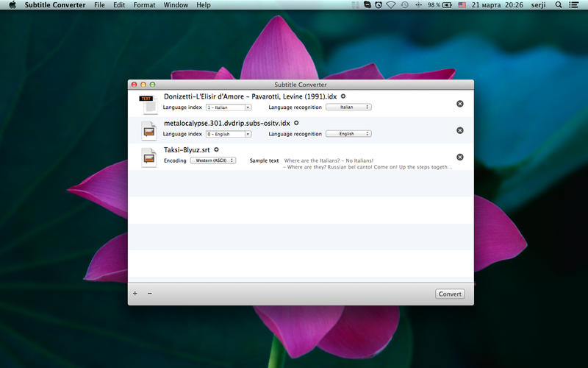Open Language index dropdown showing 0 - English

[x=229, y=134]
